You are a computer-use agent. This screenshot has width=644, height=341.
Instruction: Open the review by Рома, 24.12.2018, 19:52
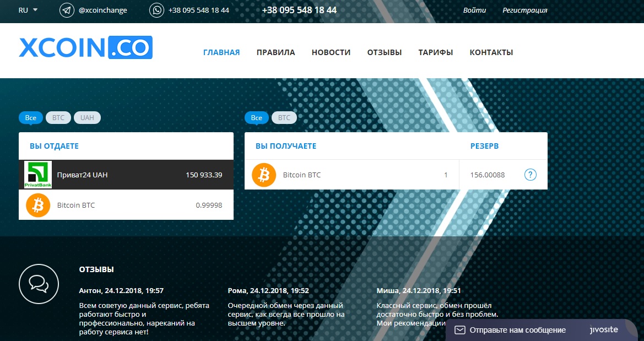268,291
